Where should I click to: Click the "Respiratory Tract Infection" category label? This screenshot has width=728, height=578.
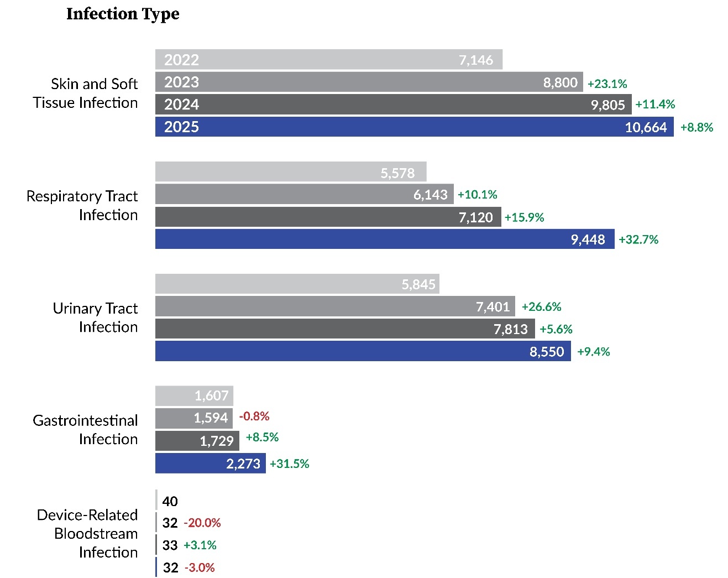82,205
